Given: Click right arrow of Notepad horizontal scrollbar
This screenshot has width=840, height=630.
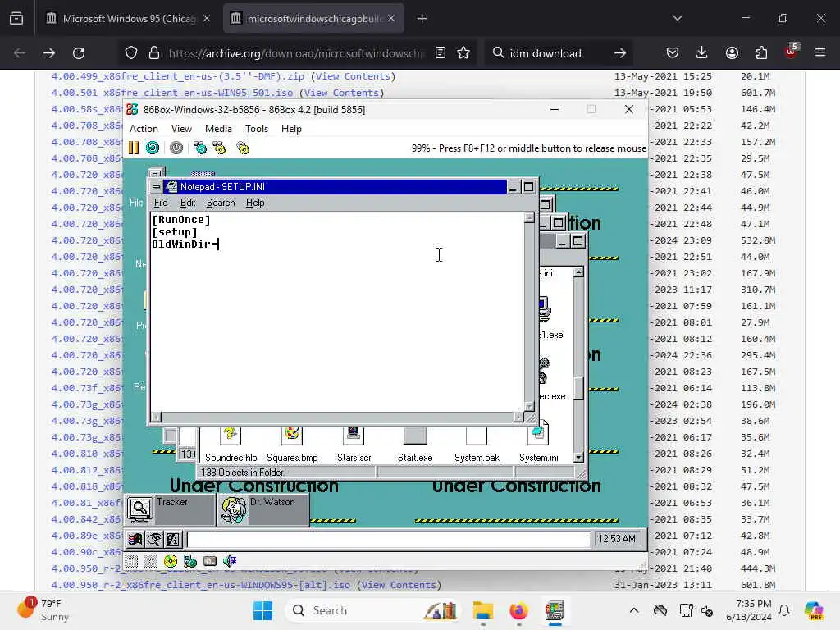Looking at the screenshot, I should [x=518, y=417].
